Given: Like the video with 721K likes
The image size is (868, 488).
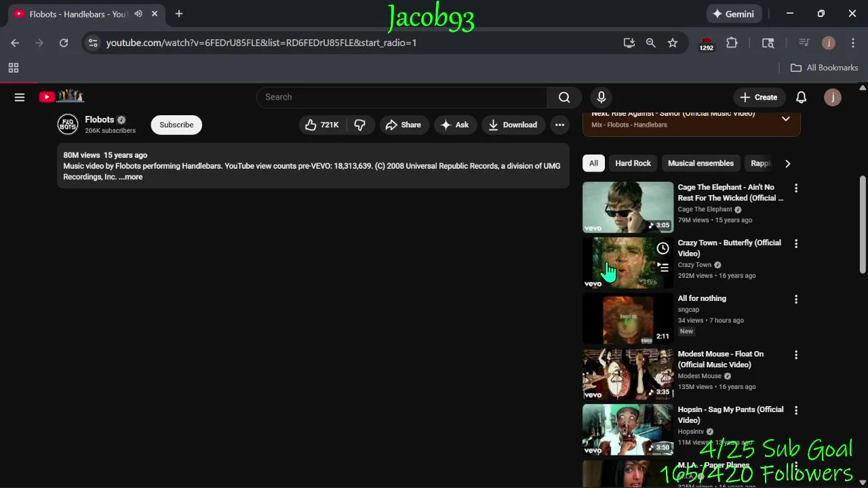Looking at the screenshot, I should point(322,125).
